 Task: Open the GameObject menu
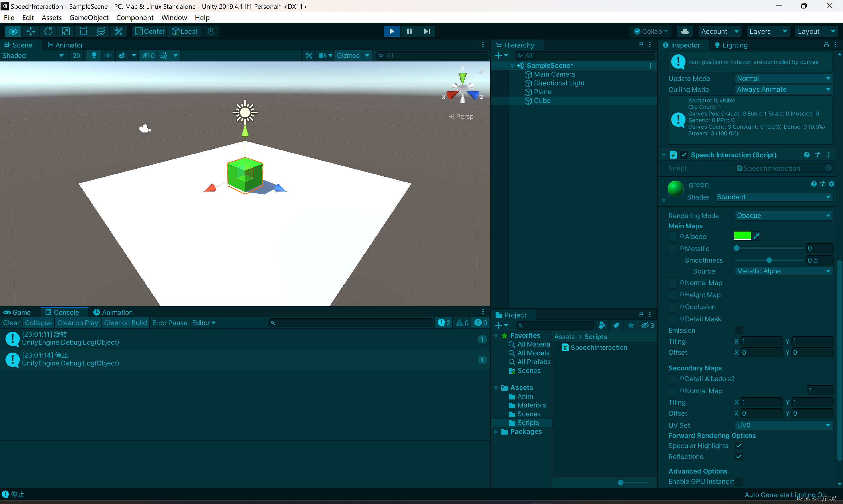pyautogui.click(x=89, y=18)
